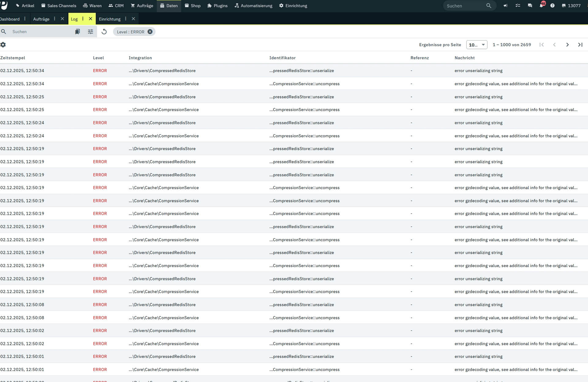Switch to the Einrichtung tab
The image size is (588, 382).
(x=110, y=19)
